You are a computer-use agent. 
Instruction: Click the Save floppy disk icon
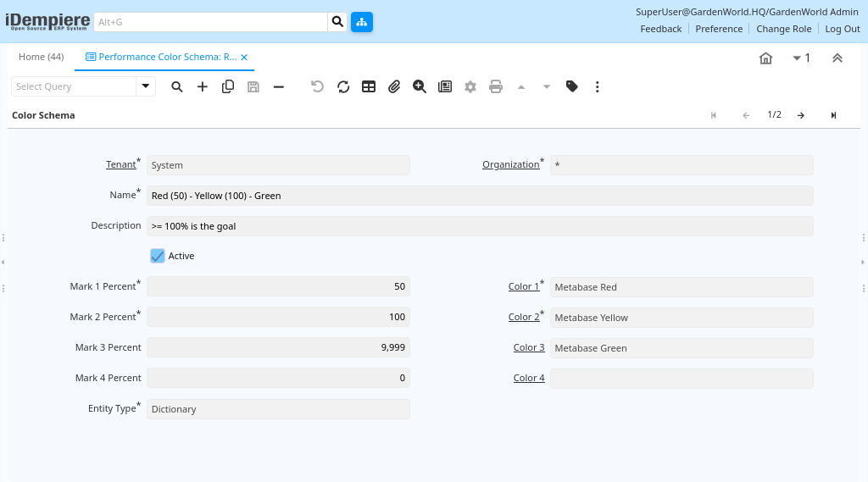pyautogui.click(x=253, y=87)
